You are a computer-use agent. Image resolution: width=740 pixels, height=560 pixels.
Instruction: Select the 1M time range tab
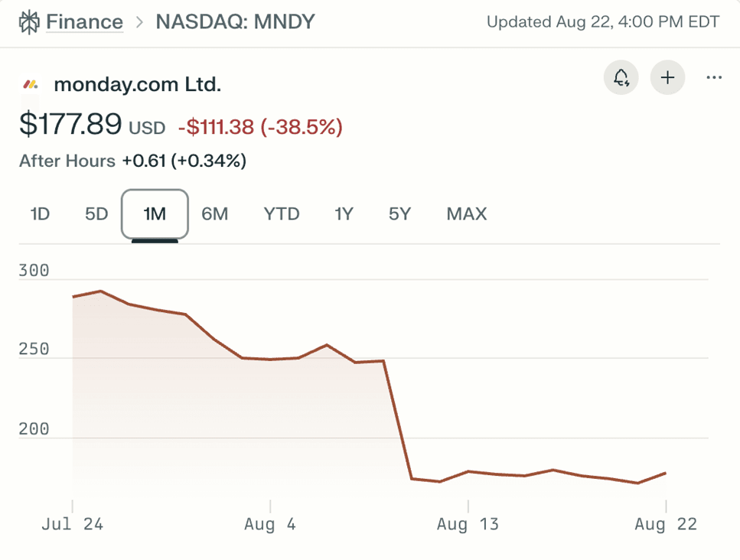pyautogui.click(x=153, y=214)
